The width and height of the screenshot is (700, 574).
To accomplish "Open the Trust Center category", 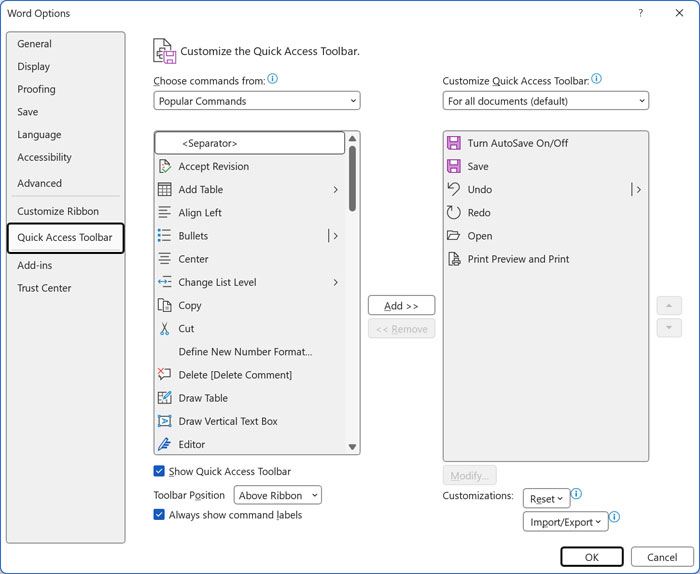I will [66, 288].
